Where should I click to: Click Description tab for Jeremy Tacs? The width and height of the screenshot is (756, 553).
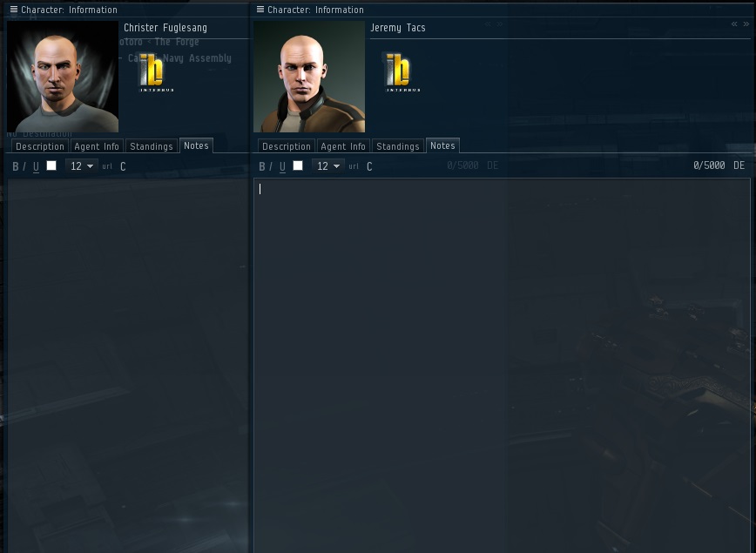point(287,146)
